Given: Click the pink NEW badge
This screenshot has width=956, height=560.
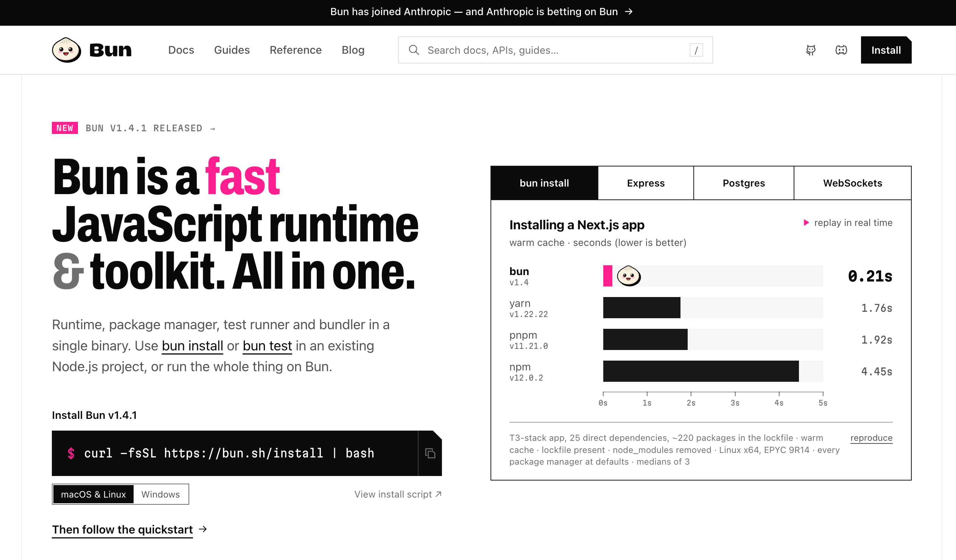Looking at the screenshot, I should [x=65, y=128].
